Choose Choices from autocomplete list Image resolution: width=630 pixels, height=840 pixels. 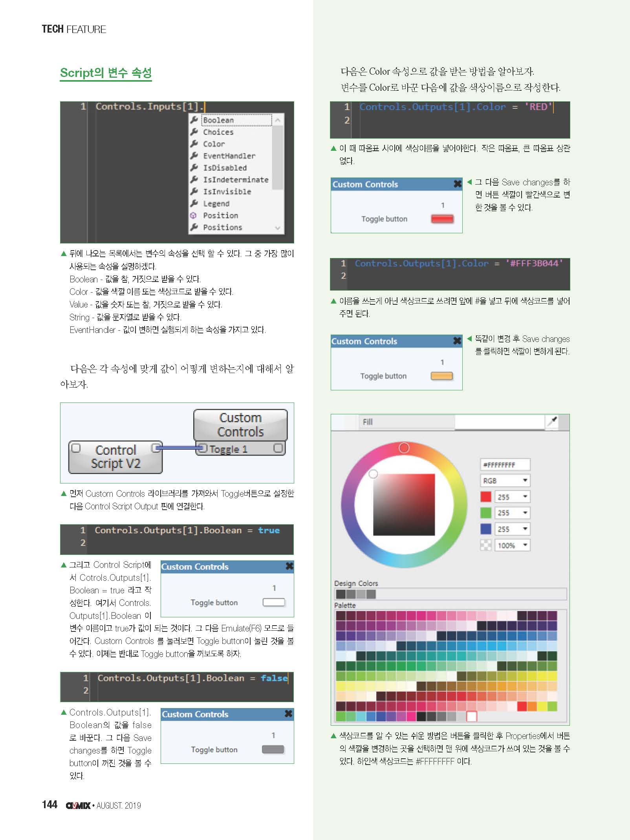218,132
